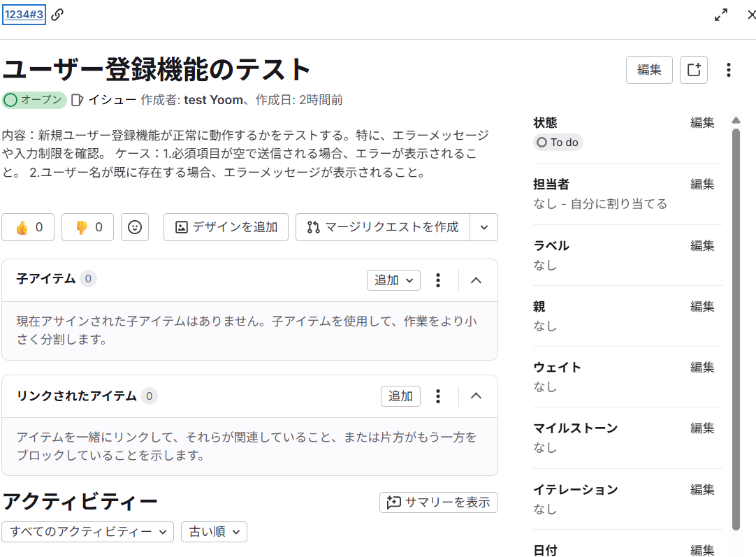Click 追加 in リンクされたアイテム
This screenshot has height=557, width=756.
400,396
